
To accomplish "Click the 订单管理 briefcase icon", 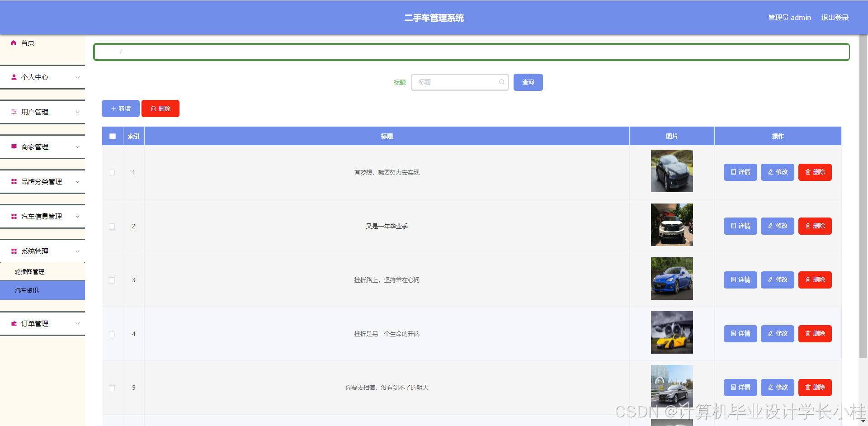I will pyautogui.click(x=14, y=323).
